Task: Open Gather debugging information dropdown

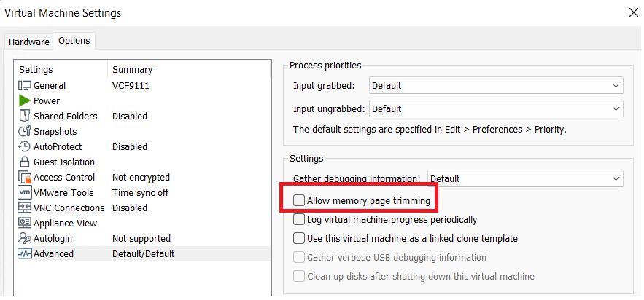Action: (x=525, y=178)
